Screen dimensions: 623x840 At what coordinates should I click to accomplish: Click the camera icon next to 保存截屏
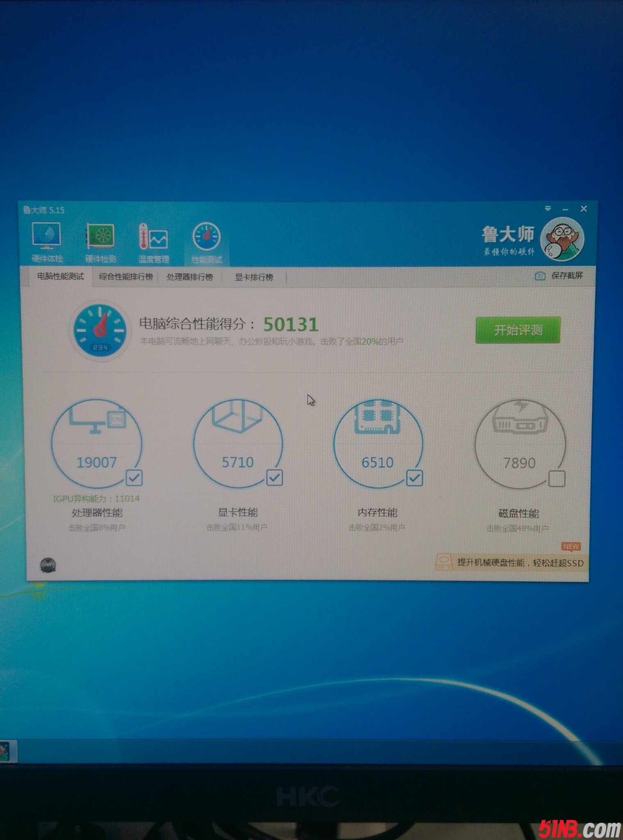tap(540, 276)
